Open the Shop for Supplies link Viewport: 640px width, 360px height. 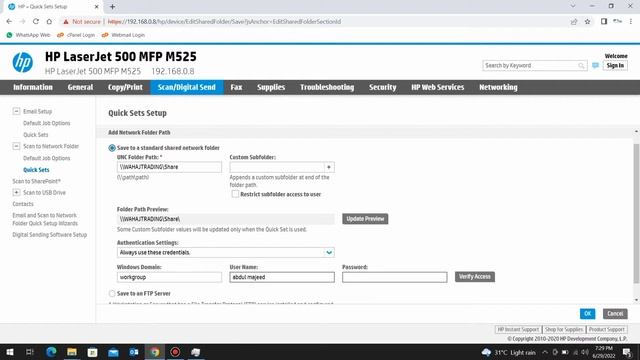pyautogui.click(x=564, y=329)
